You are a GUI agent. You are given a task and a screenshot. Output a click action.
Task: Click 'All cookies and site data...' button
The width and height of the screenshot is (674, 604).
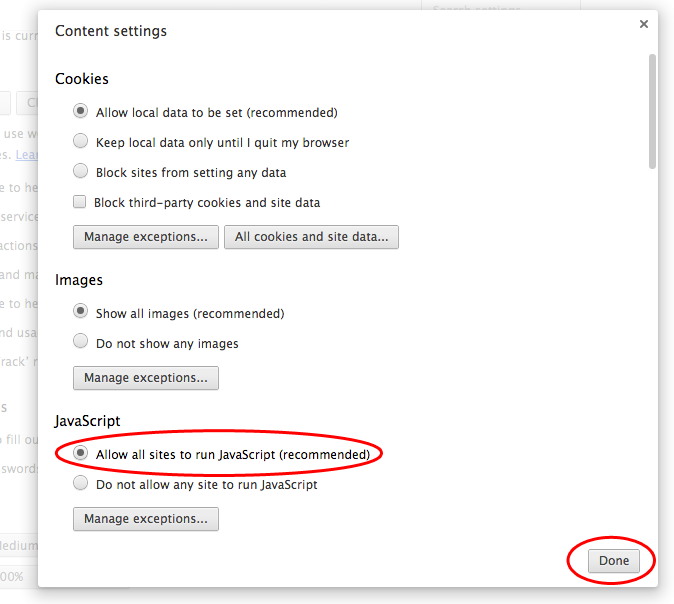pyautogui.click(x=311, y=237)
